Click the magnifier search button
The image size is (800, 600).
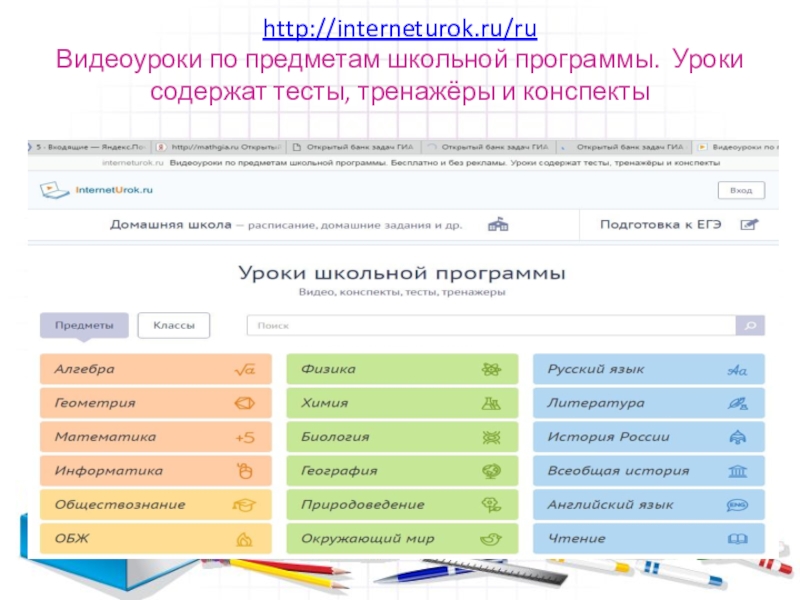coord(750,325)
